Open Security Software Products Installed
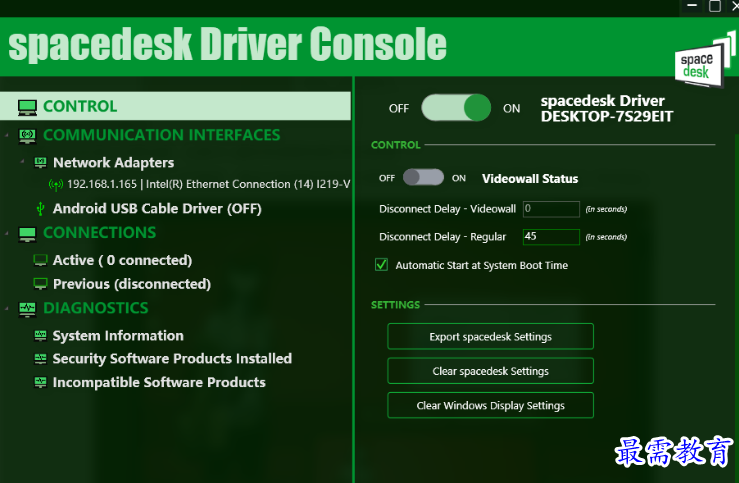This screenshot has width=739, height=483. click(172, 359)
